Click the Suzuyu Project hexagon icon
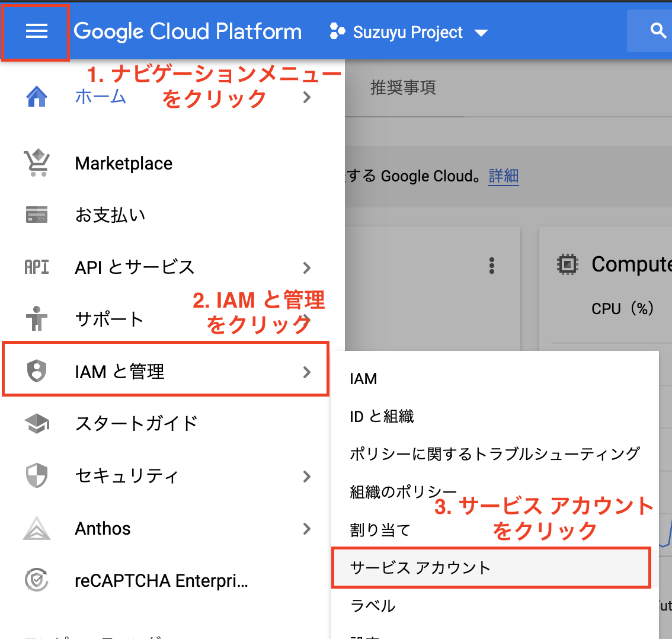 pyautogui.click(x=337, y=32)
